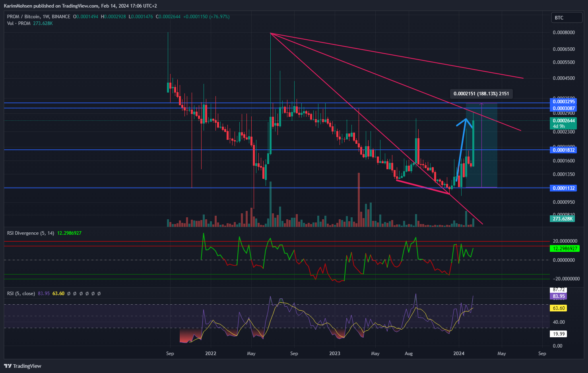Click the Aug time axis label
Screen dimensions: 588x373
409,354
